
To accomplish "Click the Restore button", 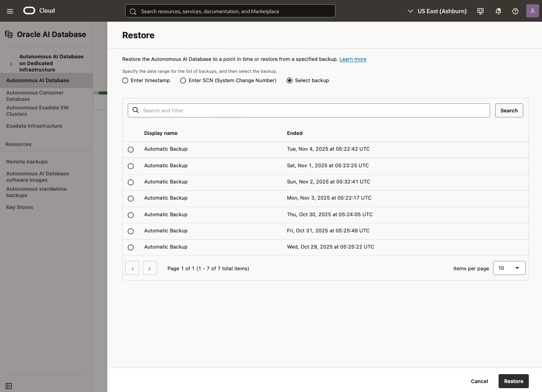I will pos(513,381).
